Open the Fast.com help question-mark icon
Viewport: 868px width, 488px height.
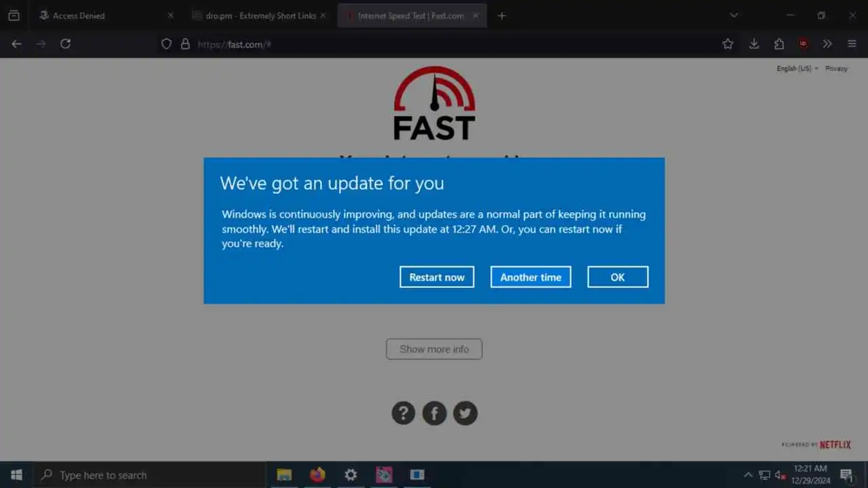403,413
